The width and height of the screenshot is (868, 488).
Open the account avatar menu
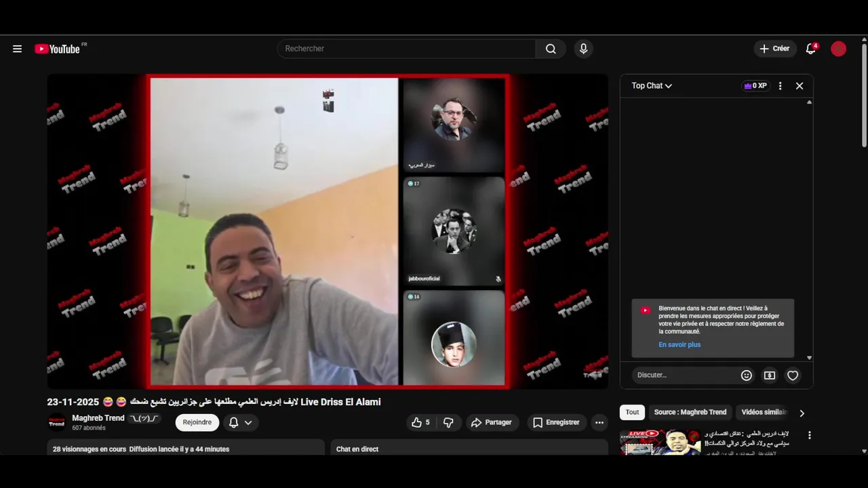click(x=839, y=49)
